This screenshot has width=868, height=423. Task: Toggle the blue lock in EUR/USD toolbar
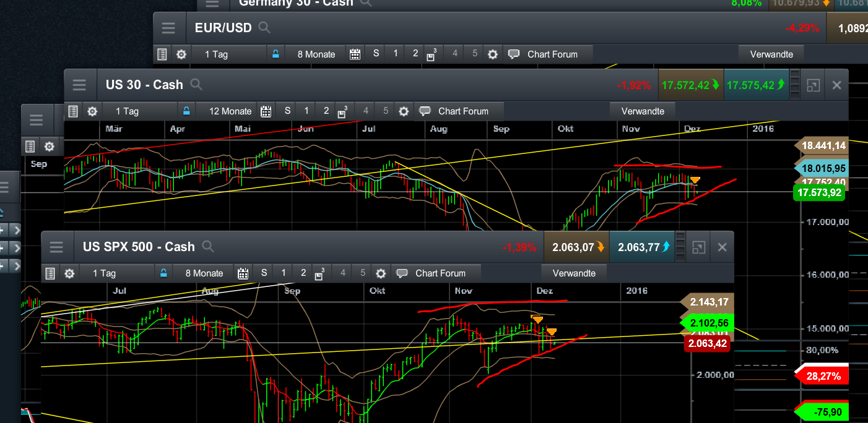[x=276, y=54]
